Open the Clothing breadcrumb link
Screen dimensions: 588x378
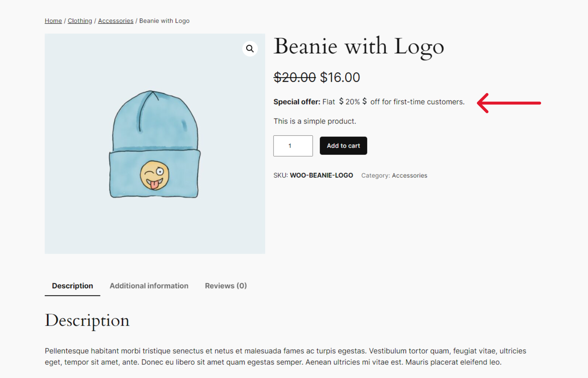[x=80, y=20]
